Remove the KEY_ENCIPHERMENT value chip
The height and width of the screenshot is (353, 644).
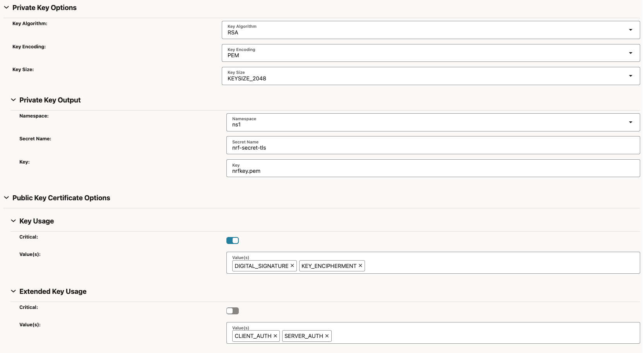point(360,266)
